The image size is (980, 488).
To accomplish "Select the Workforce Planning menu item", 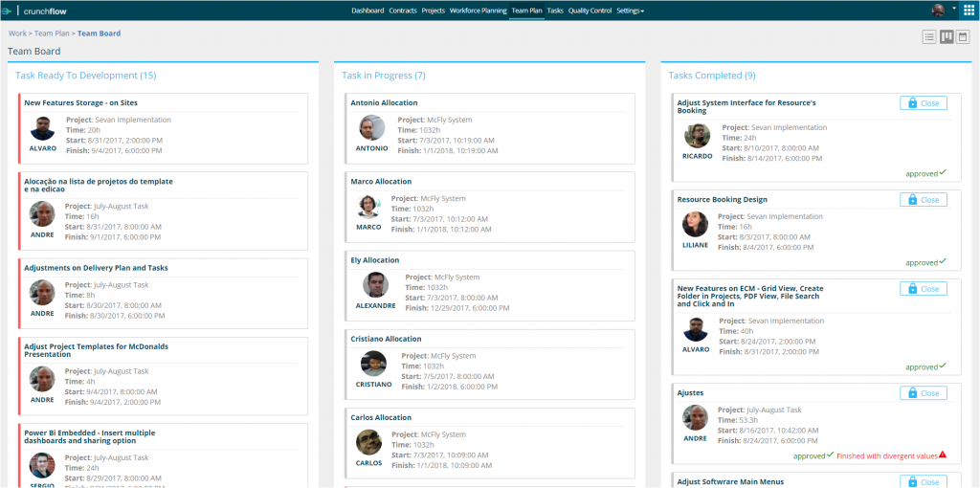I will click(x=479, y=11).
